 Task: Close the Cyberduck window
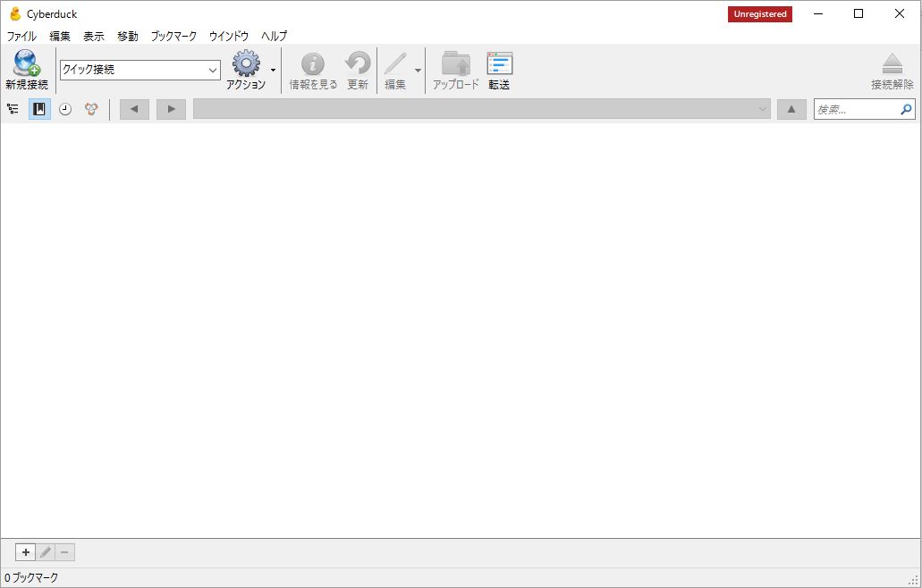899,13
